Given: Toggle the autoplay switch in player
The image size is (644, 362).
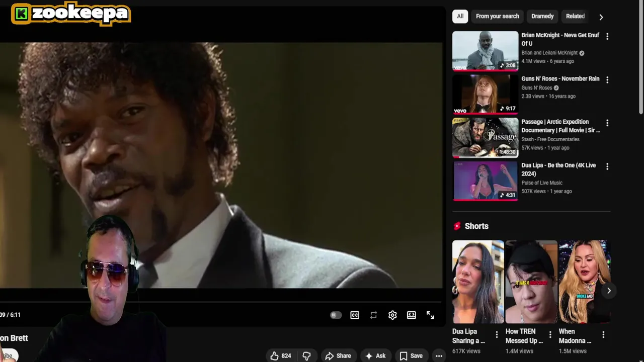Looking at the screenshot, I should pyautogui.click(x=336, y=315).
